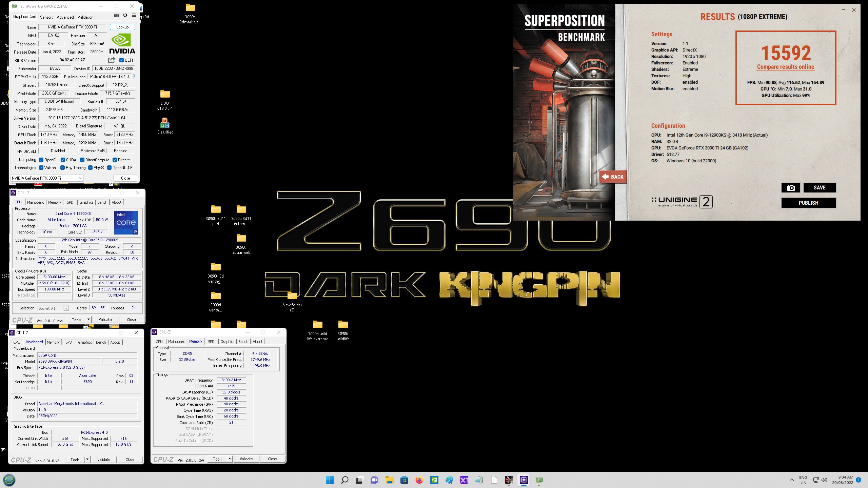Toggle the UEFI checkbox in GPU-Z

click(x=121, y=60)
